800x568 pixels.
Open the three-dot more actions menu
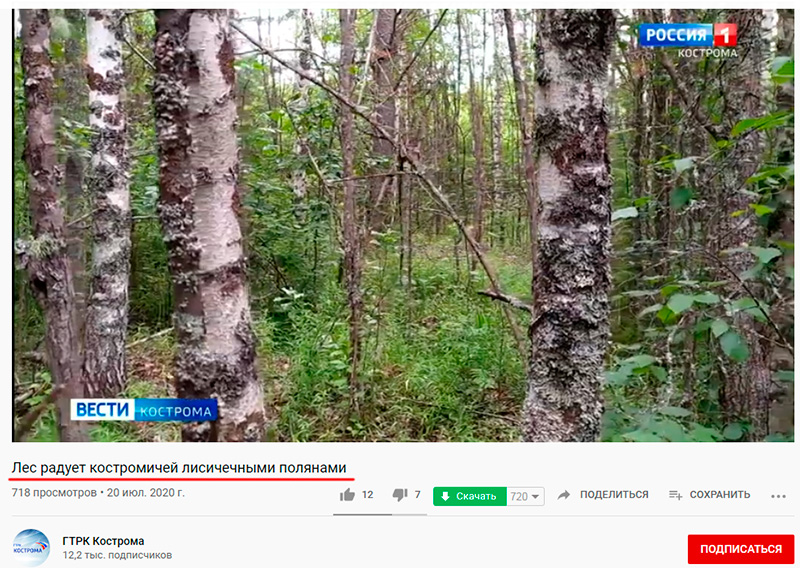click(779, 496)
